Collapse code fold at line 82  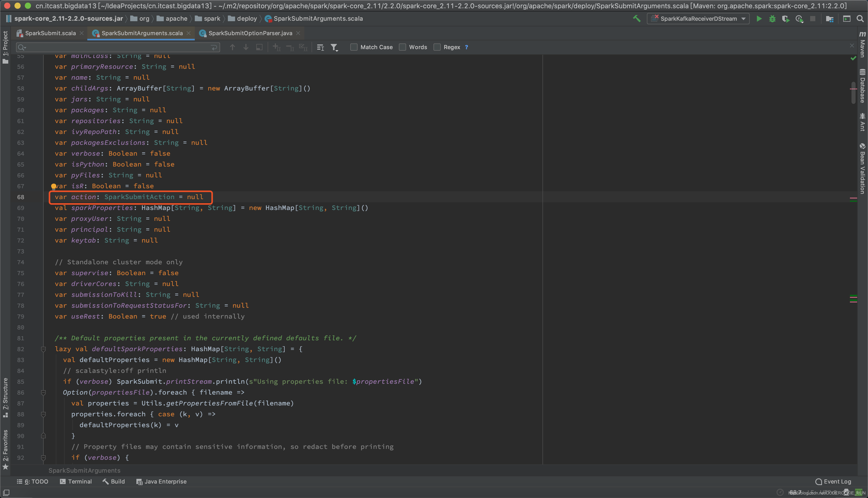click(43, 349)
